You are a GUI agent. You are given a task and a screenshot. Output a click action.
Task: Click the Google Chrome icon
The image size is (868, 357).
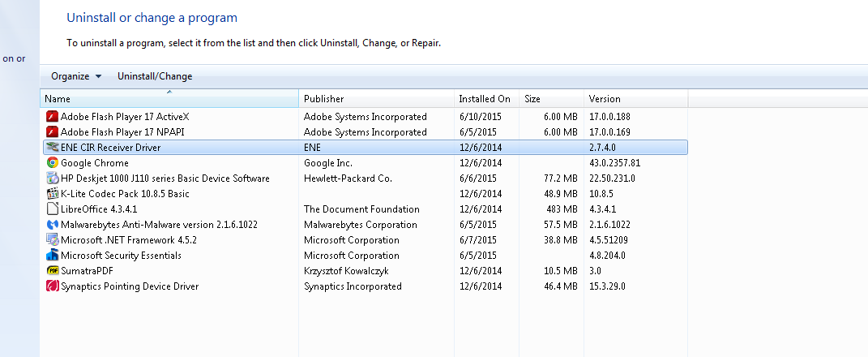pos(52,163)
